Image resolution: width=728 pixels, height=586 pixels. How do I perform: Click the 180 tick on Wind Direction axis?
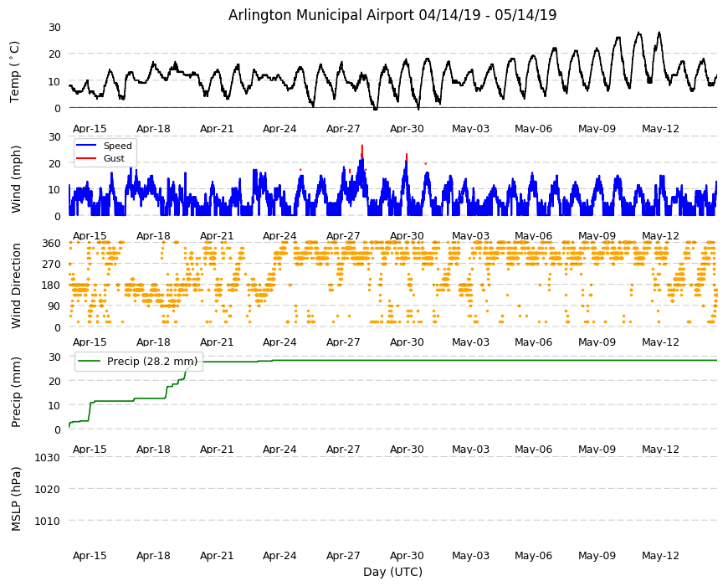(x=52, y=285)
